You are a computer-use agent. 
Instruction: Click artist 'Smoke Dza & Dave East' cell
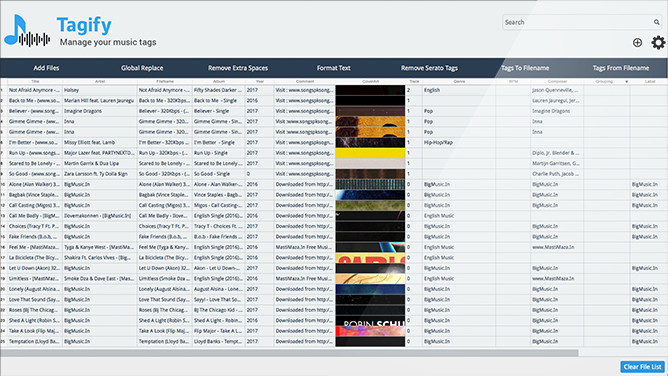[100, 278]
